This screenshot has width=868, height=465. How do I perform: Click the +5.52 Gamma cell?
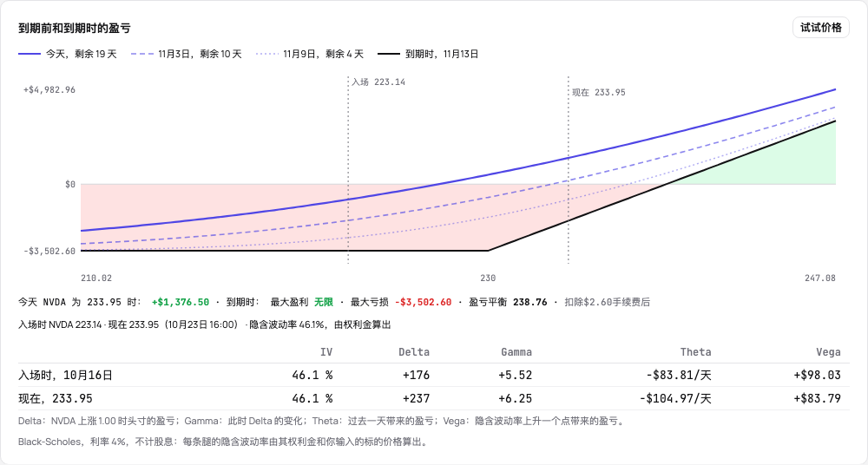516,376
